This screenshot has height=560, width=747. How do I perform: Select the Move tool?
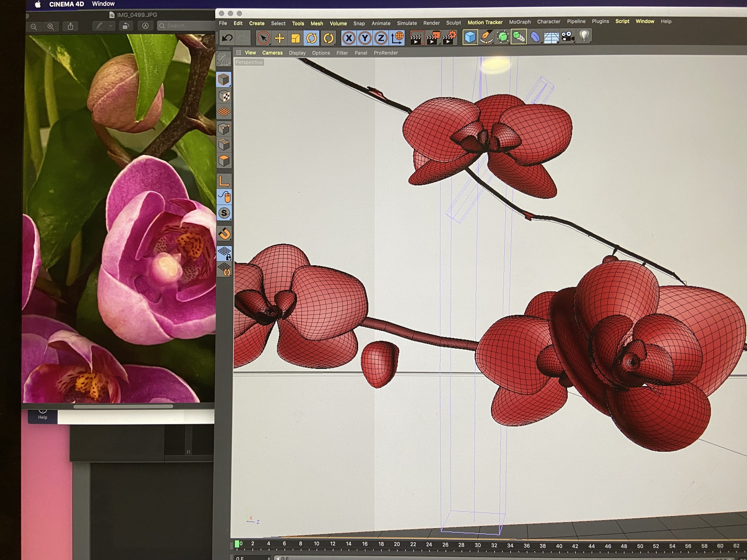click(x=279, y=38)
